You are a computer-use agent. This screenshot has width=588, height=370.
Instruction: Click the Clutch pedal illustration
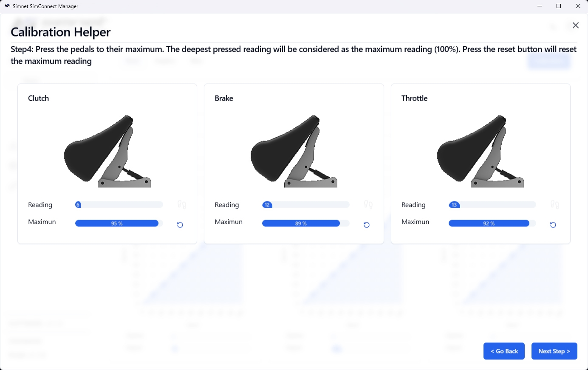(x=107, y=151)
